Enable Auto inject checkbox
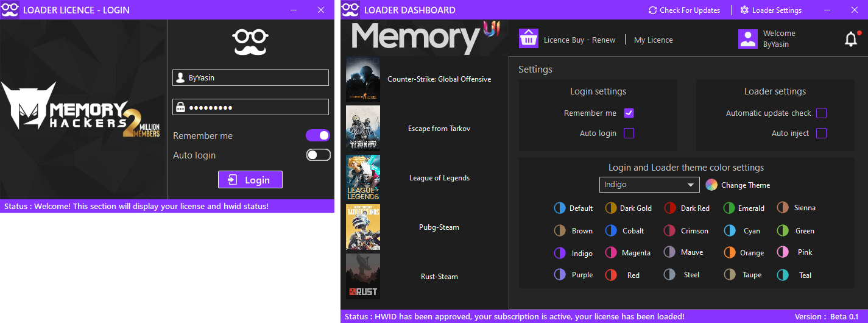This screenshot has width=868, height=323. 821,133
